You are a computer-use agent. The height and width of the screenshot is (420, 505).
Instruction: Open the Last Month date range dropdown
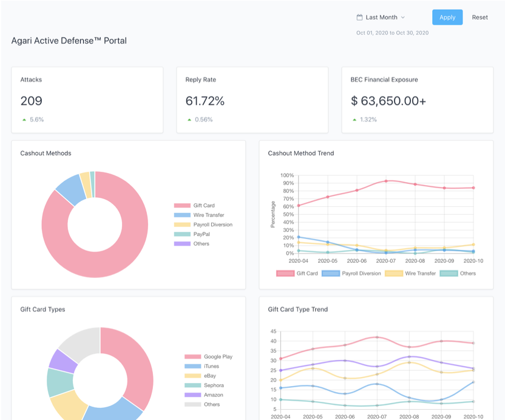(x=381, y=18)
